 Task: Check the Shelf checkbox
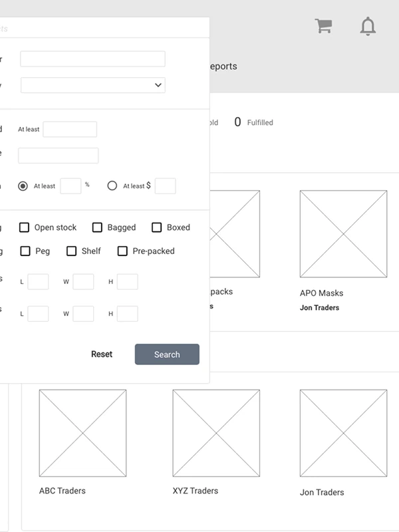coord(71,251)
